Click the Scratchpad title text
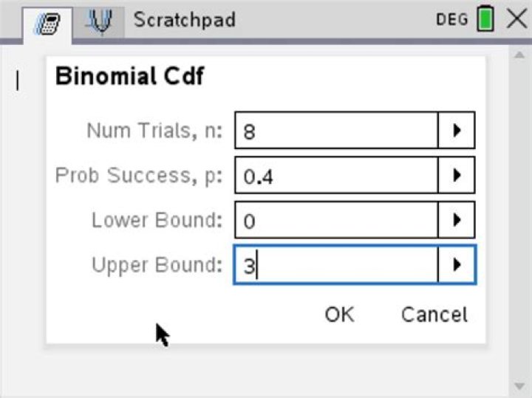This screenshot has width=532, height=398. (x=184, y=20)
